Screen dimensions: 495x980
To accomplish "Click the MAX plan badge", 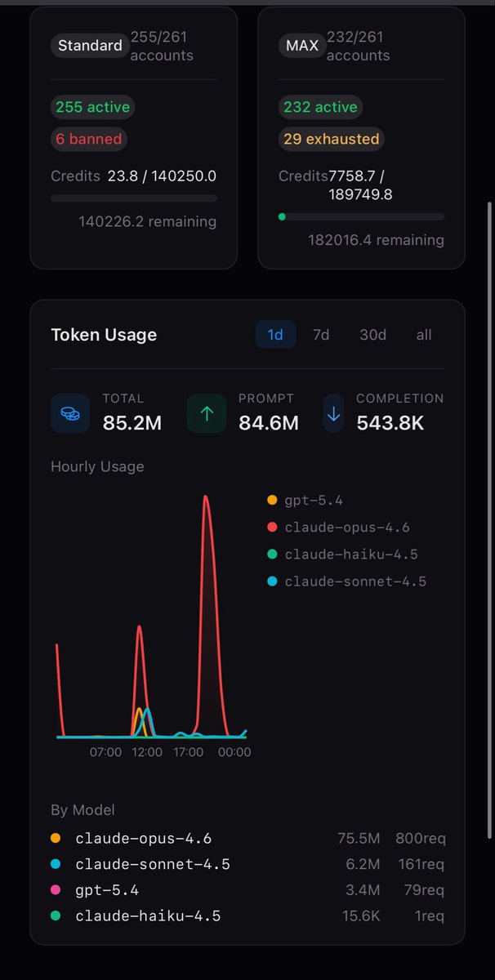I will tap(302, 46).
